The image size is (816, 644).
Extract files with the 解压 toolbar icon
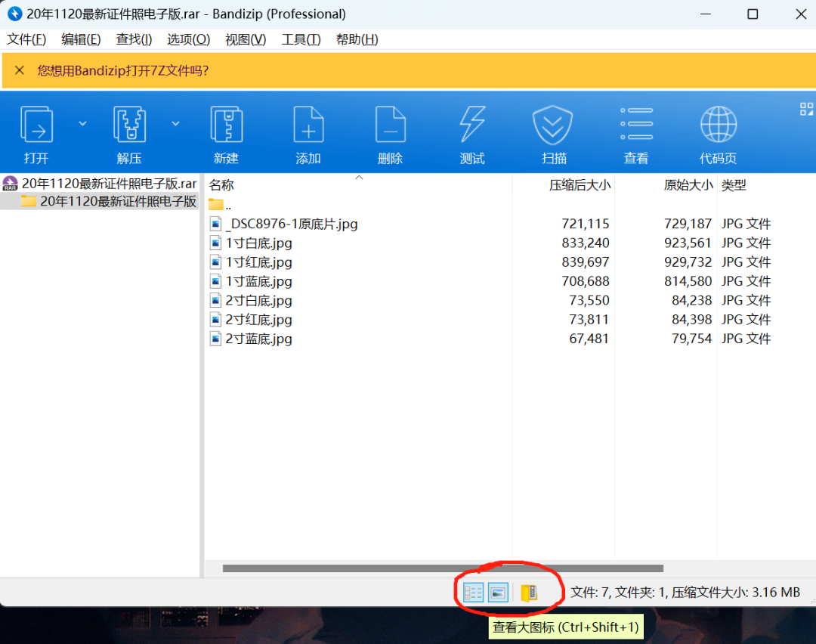click(128, 132)
